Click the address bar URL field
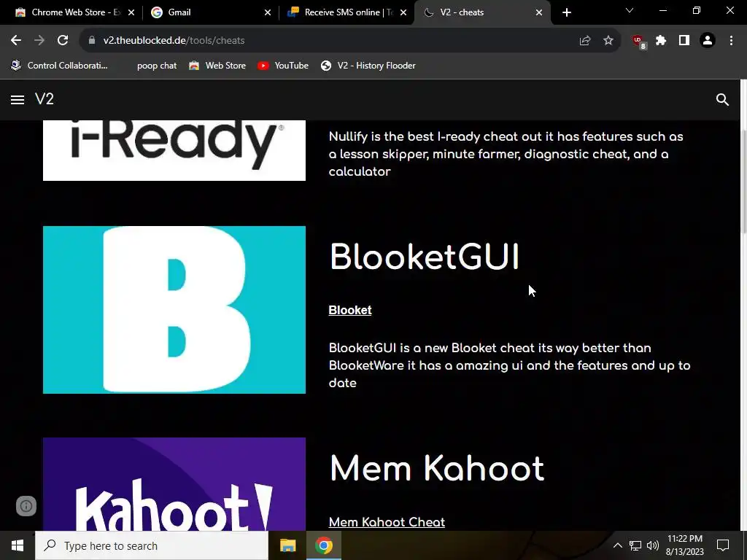 (333, 41)
